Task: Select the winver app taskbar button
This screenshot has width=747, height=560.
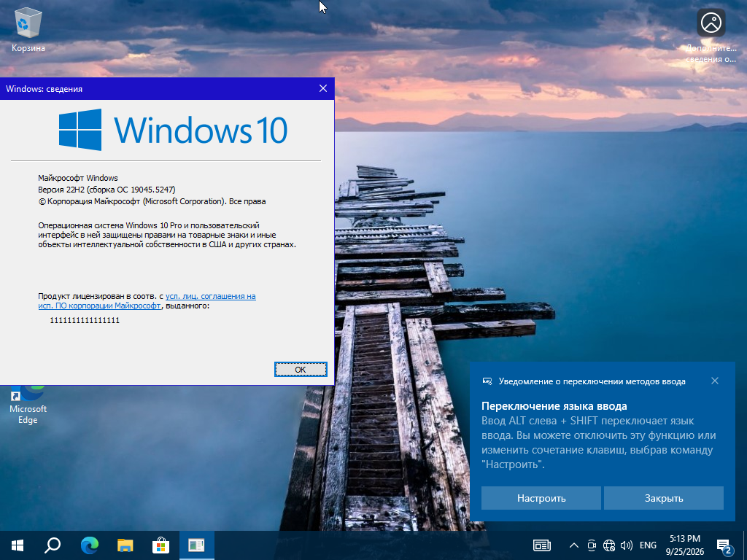Action: pyautogui.click(x=197, y=545)
